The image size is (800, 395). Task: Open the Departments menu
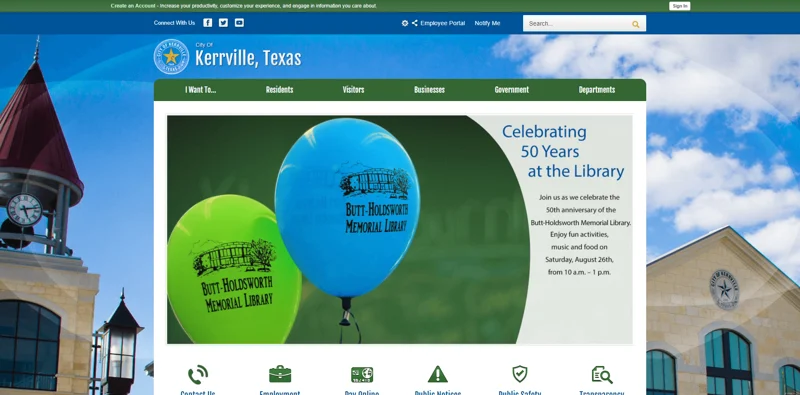click(597, 90)
